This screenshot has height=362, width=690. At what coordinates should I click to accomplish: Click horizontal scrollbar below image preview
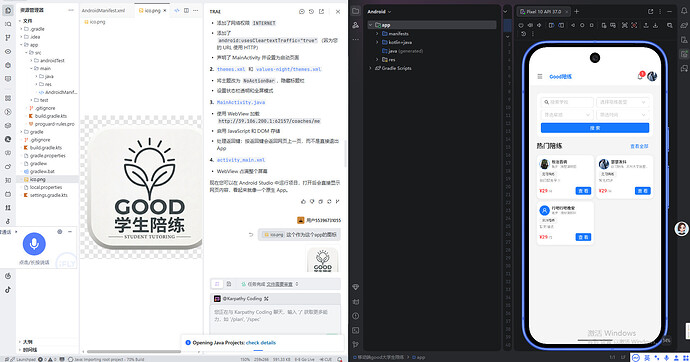[x=134, y=351]
